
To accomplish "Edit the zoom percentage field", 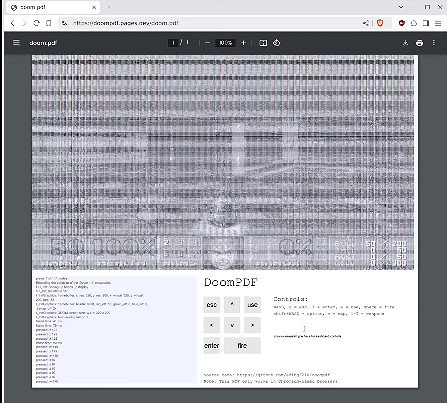I will [225, 43].
